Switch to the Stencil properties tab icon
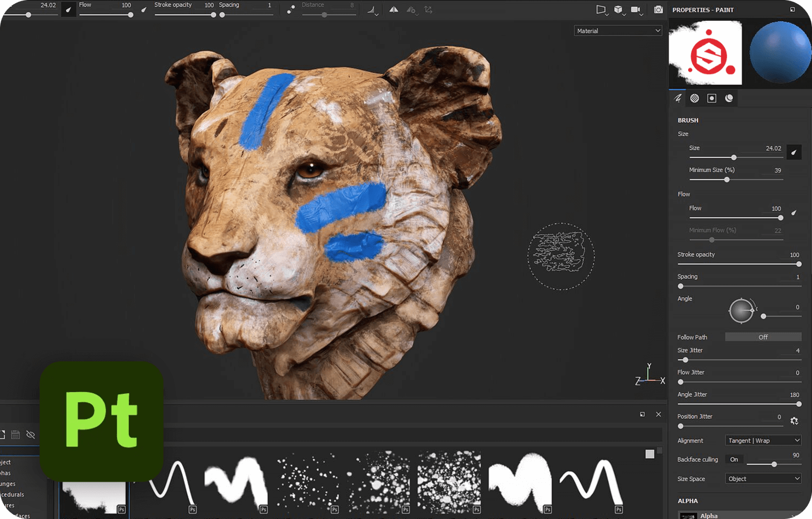Image resolution: width=812 pixels, height=519 pixels. [x=712, y=98]
